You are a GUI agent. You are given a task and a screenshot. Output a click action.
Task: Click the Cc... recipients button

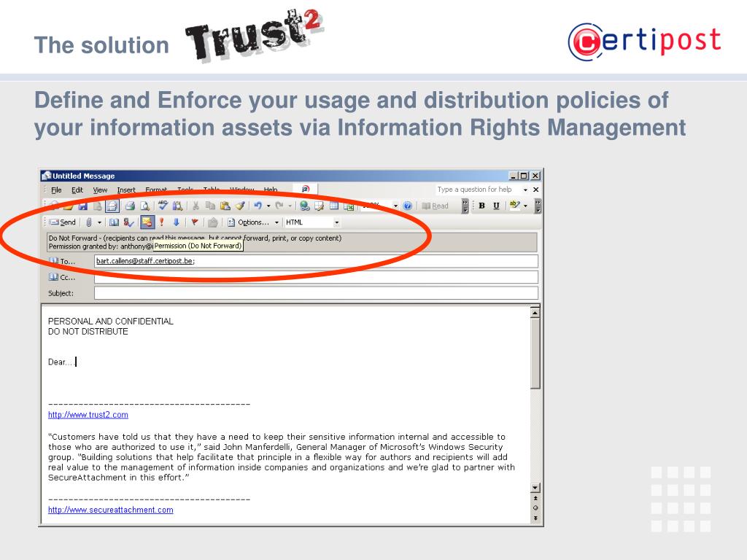(x=63, y=277)
